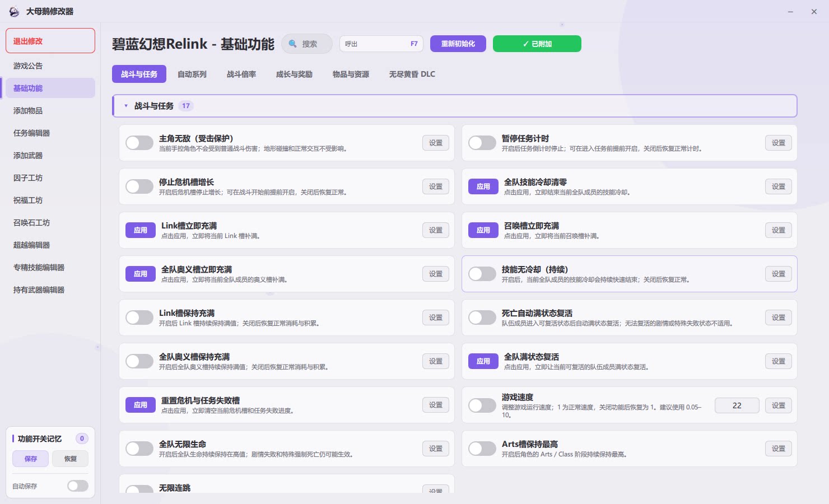This screenshot has height=504, width=829.
Task: Minimize the 大母鹅修改器 window
Action: (790, 11)
